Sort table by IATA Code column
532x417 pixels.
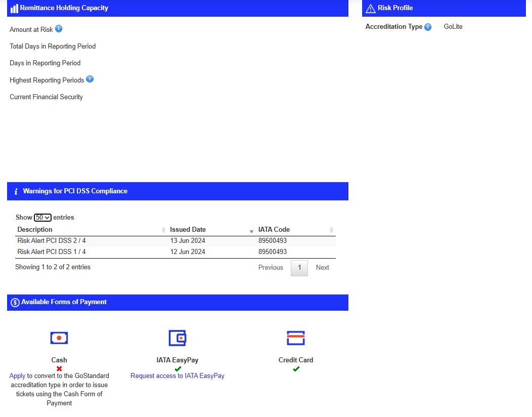pos(274,230)
